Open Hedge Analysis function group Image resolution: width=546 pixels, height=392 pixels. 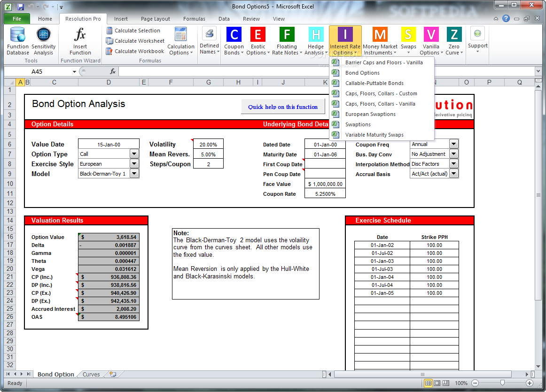[316, 41]
